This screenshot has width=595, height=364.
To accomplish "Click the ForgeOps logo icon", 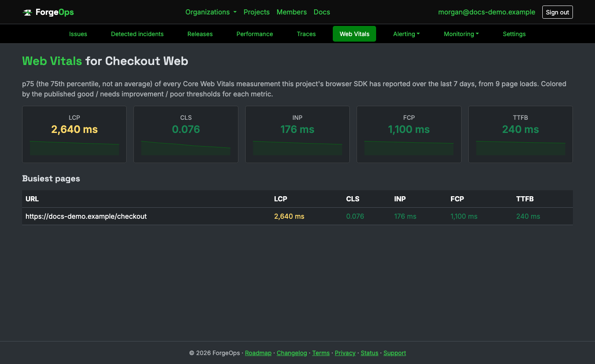I will click(27, 12).
